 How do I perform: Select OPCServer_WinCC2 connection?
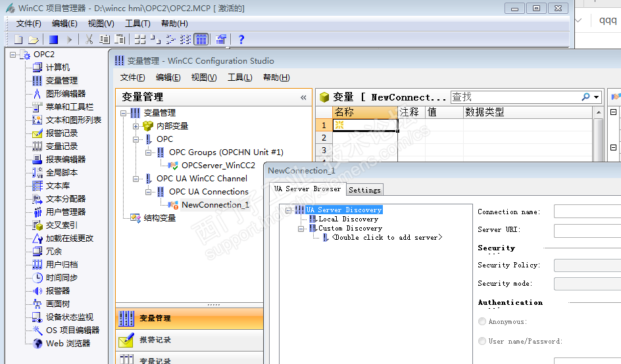(218, 166)
